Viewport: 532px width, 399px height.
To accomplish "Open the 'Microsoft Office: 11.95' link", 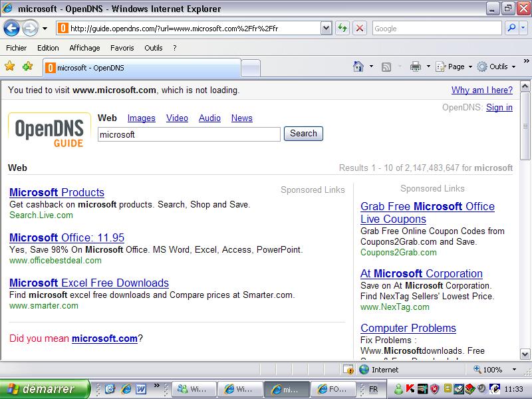I will click(67, 237).
